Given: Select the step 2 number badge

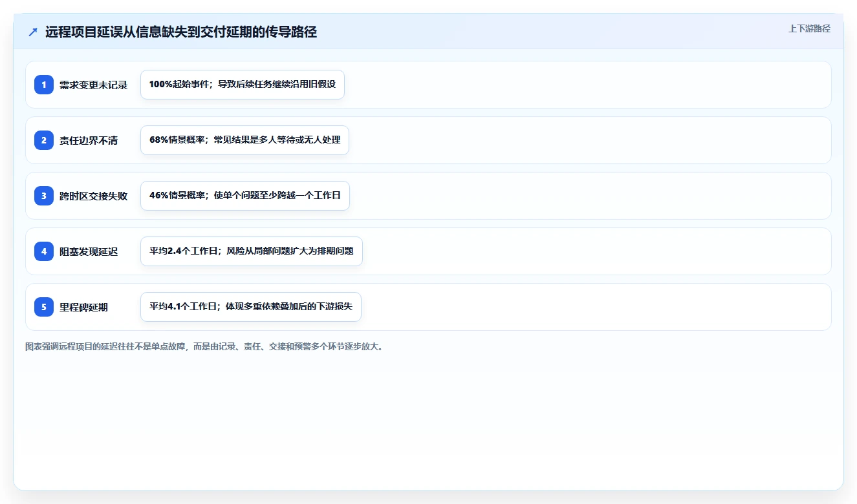Looking at the screenshot, I should [44, 140].
